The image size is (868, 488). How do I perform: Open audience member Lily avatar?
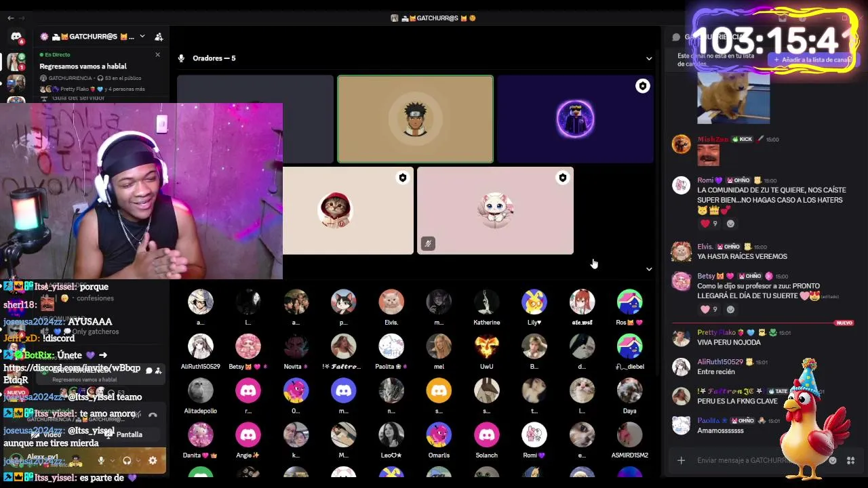pos(534,302)
